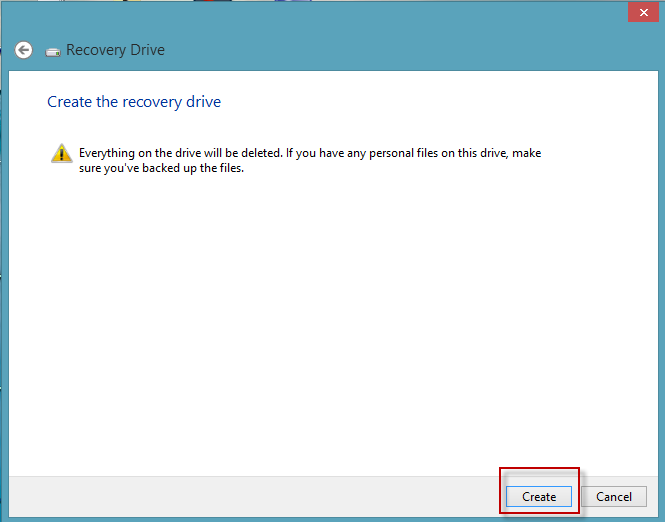Click the 'Create the recovery drive' heading
Image resolution: width=665 pixels, height=522 pixels.
point(134,102)
